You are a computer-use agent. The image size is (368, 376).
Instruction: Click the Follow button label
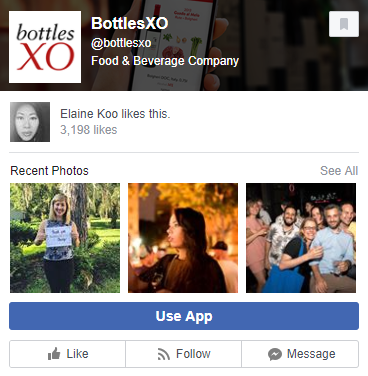click(x=193, y=354)
